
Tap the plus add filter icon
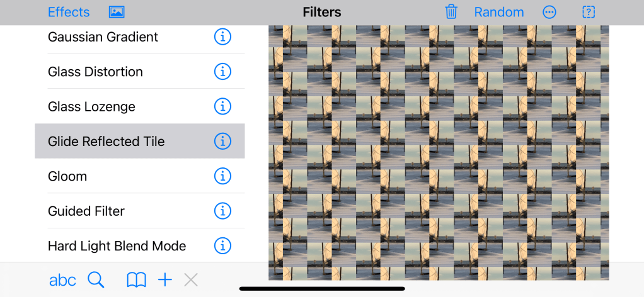(165, 280)
